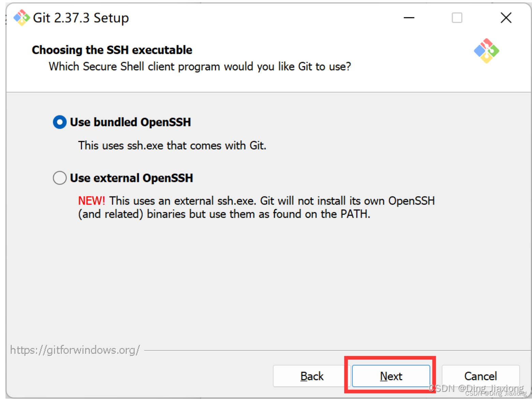Go to the previous step with Back
532x400 pixels.
click(x=312, y=376)
